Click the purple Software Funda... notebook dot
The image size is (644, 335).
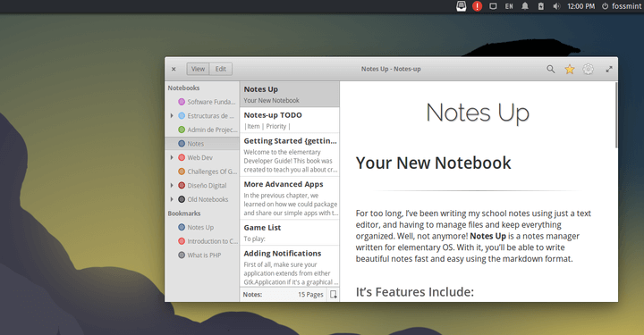click(182, 102)
